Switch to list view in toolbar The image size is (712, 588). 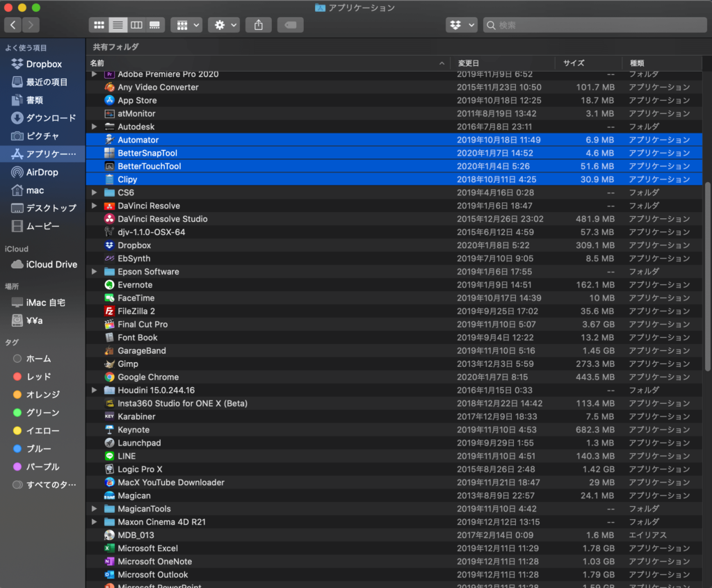point(118,25)
